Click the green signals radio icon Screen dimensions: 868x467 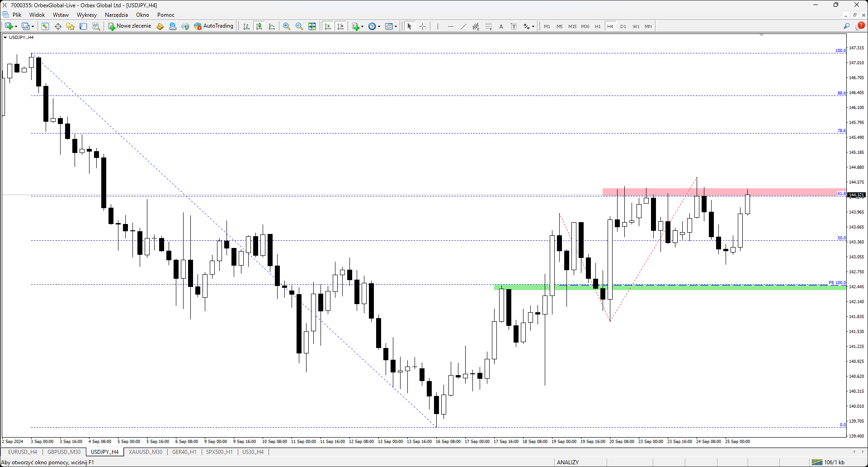pyautogui.click(x=185, y=26)
